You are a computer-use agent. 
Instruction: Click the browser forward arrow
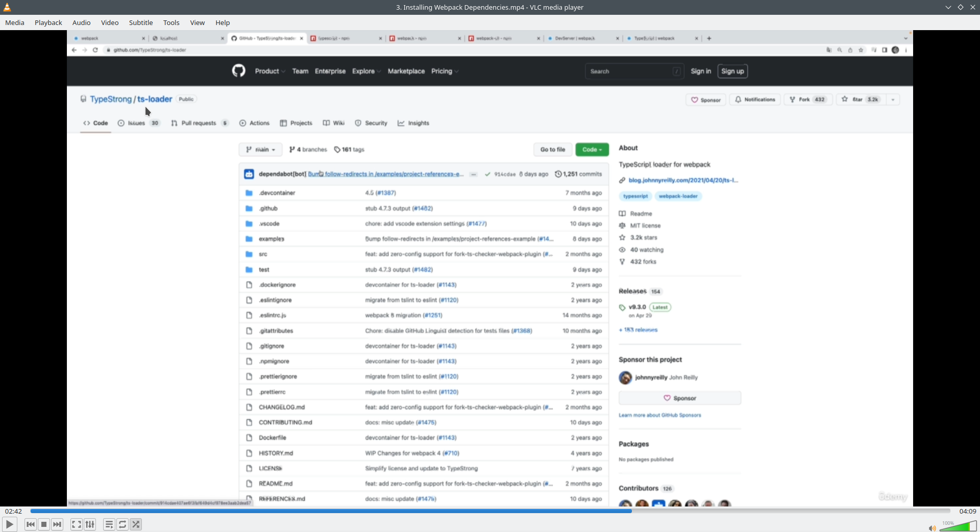(85, 50)
